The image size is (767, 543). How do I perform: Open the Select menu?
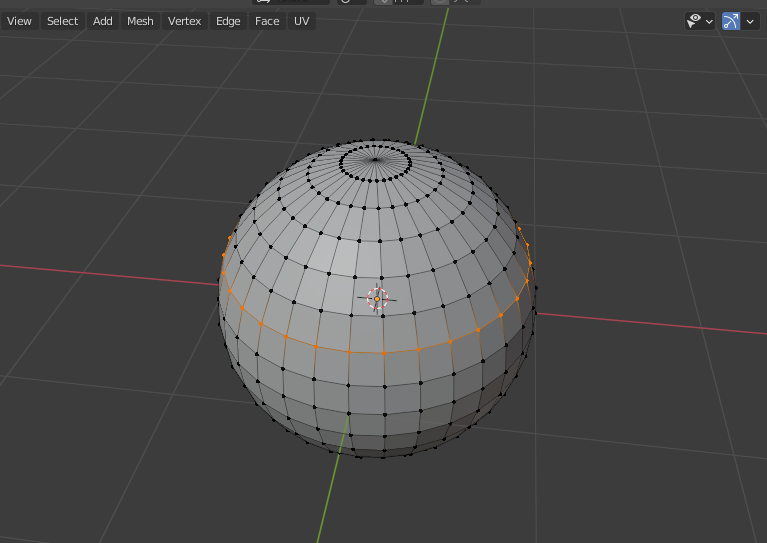tap(63, 21)
